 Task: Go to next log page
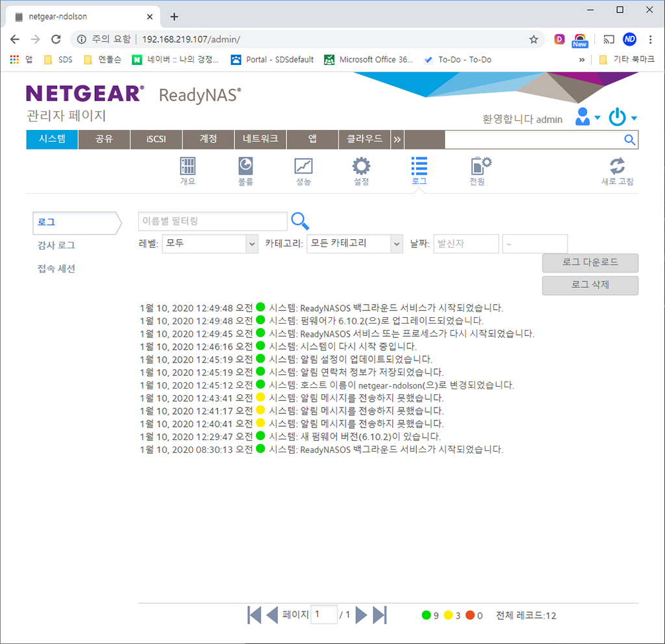pyautogui.click(x=361, y=615)
